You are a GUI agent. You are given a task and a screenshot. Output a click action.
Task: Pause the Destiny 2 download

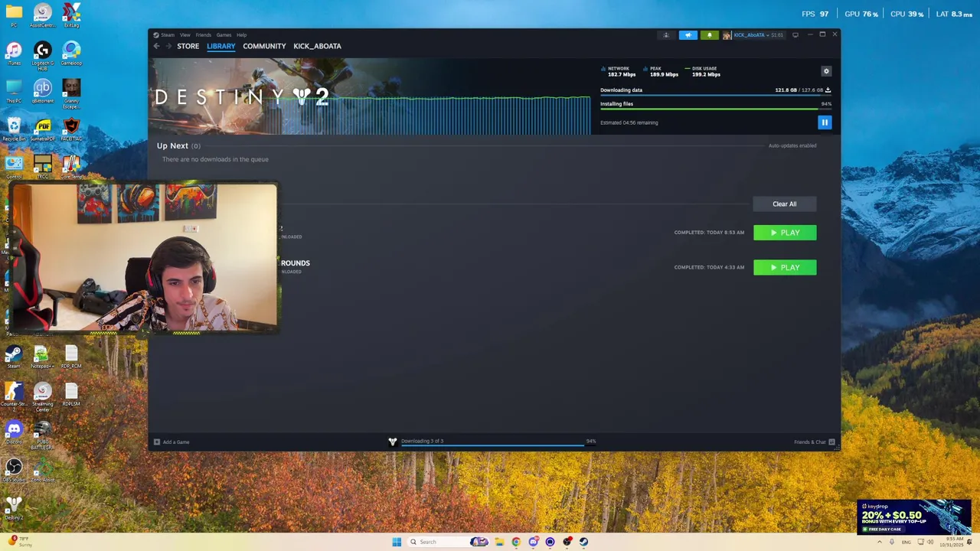click(825, 122)
